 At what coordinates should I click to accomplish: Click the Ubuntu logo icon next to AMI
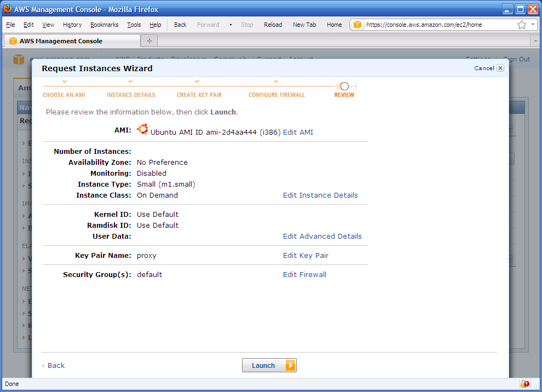point(142,129)
